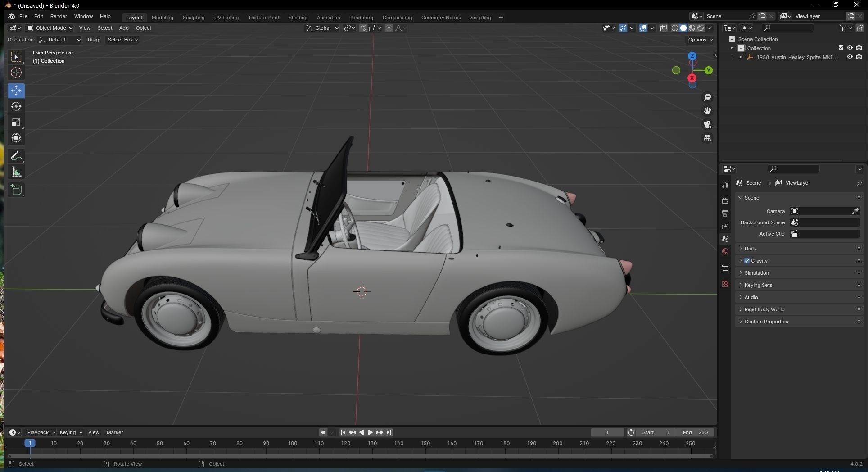Click the Z axis on navigation gizmo
The image size is (868, 472).
(692, 56)
